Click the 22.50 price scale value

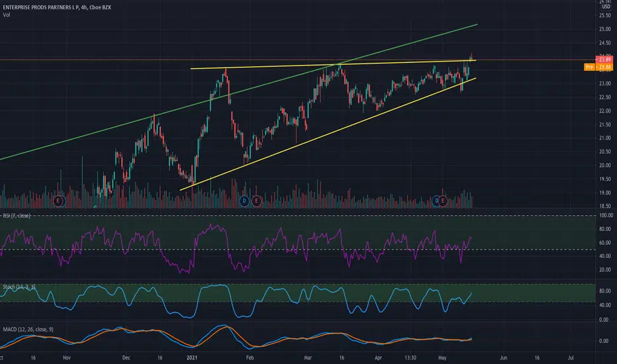point(605,97)
